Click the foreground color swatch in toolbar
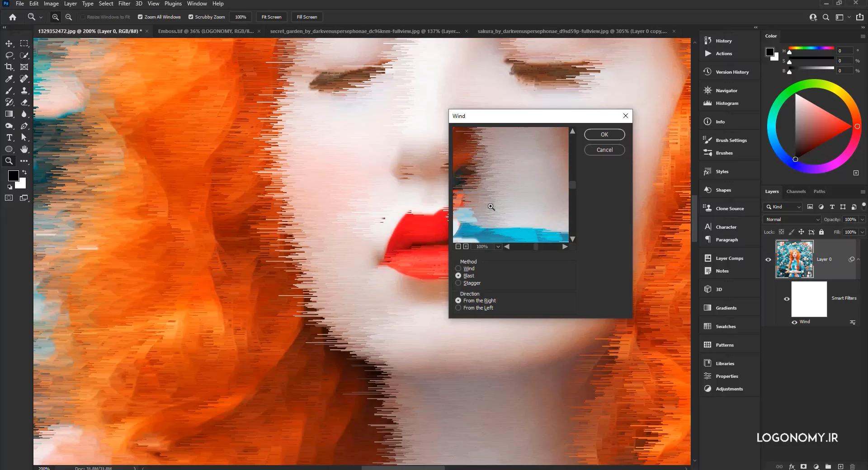 13,175
